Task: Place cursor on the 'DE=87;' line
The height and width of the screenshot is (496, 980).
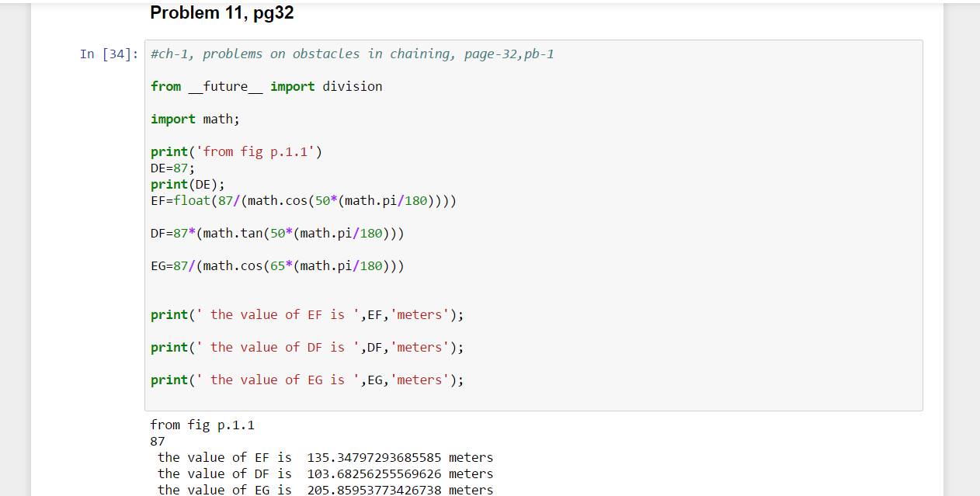Action: click(x=172, y=168)
